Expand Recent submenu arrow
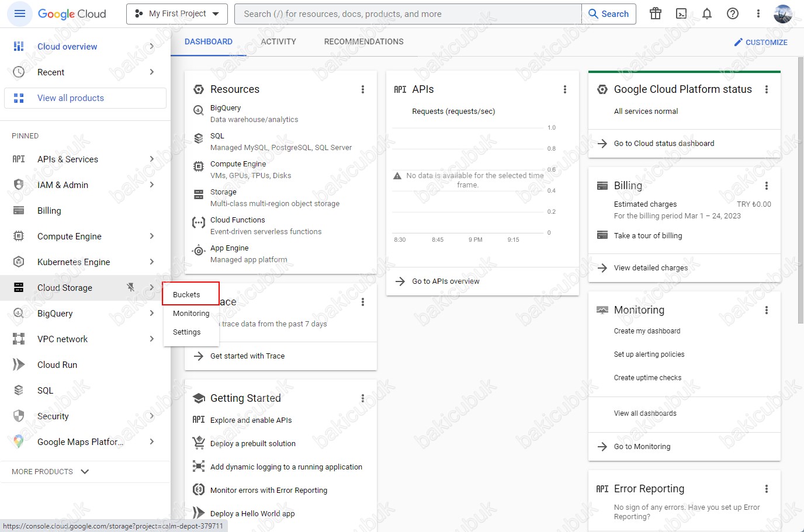This screenshot has width=804, height=532. point(151,72)
